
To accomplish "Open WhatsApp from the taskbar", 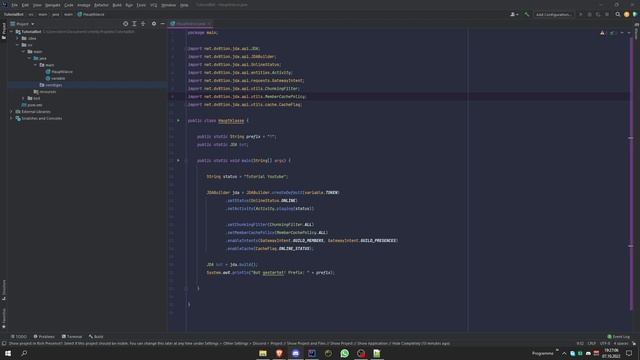I will click(x=344, y=353).
